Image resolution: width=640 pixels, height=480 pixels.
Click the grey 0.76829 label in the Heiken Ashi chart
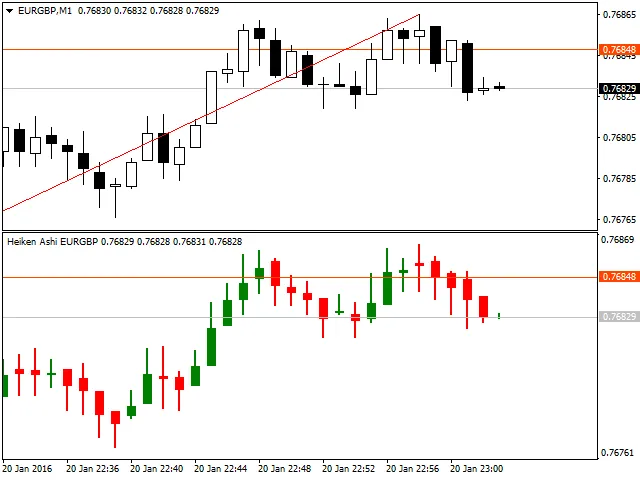click(x=619, y=316)
